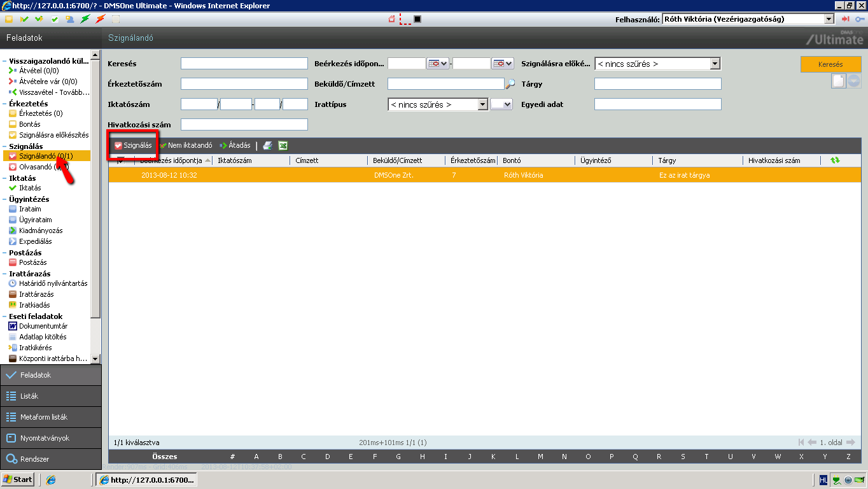The height and width of the screenshot is (489, 868).
Task: Click the magnifier icon beside Beküldő/Címzett field
Action: 510,84
